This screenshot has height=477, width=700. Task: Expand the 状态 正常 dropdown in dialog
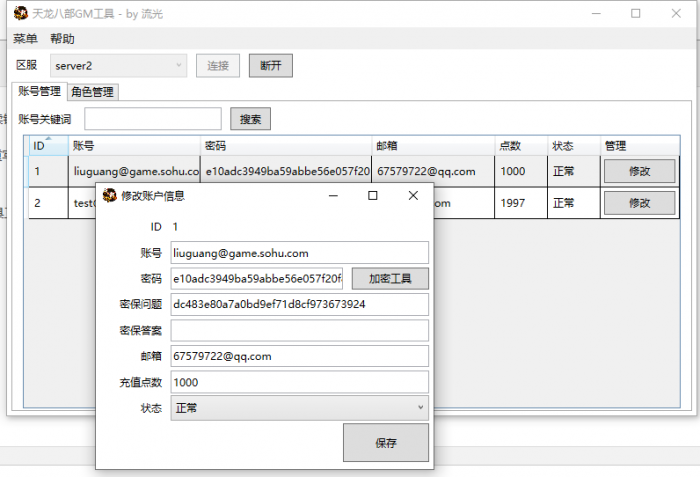300,408
